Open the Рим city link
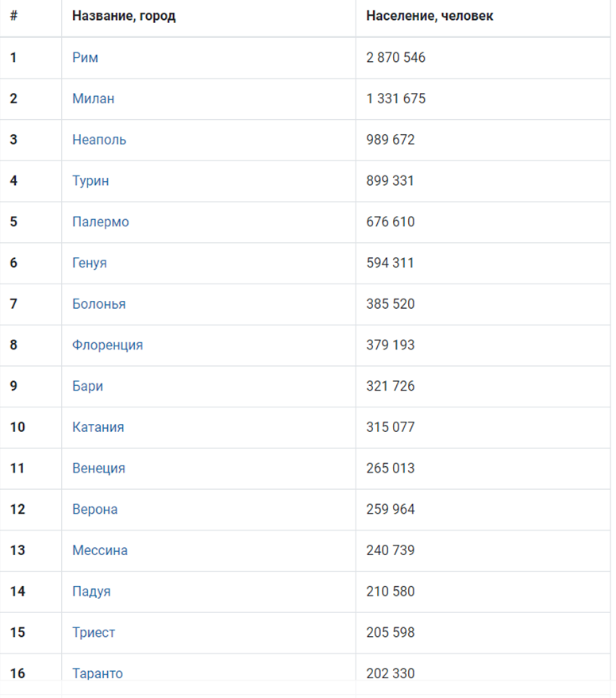The width and height of the screenshot is (616, 698). (85, 57)
